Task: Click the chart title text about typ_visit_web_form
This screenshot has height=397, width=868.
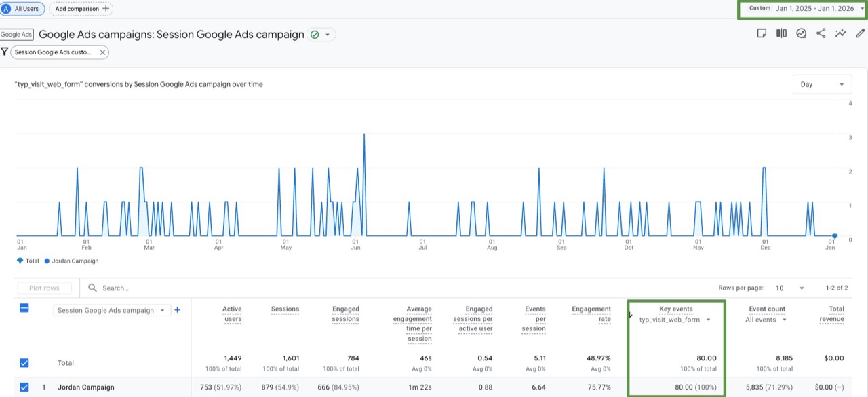Action: [x=138, y=84]
